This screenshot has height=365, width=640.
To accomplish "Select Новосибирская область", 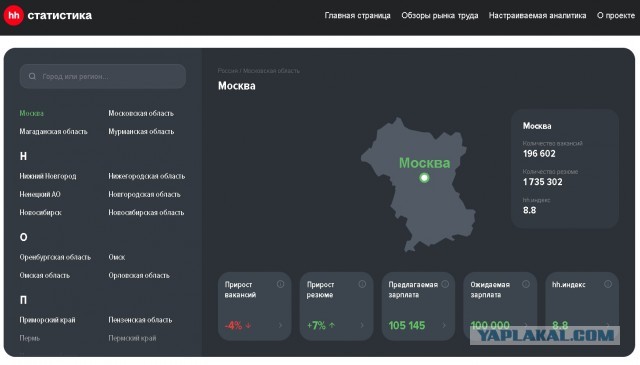I will click(x=146, y=212).
